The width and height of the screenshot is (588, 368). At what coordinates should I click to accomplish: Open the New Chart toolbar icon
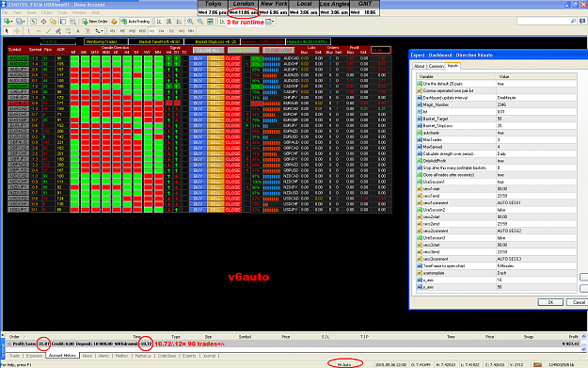click(x=8, y=22)
